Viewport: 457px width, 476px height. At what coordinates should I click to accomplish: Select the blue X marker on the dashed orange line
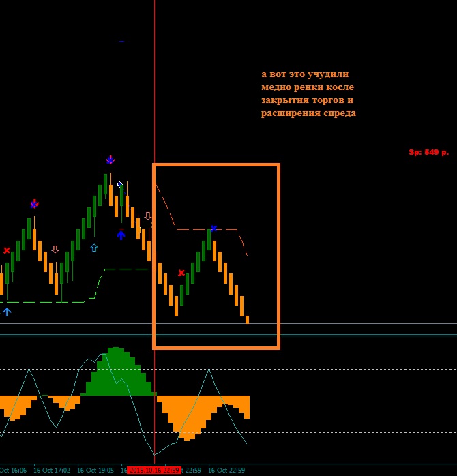(x=213, y=228)
